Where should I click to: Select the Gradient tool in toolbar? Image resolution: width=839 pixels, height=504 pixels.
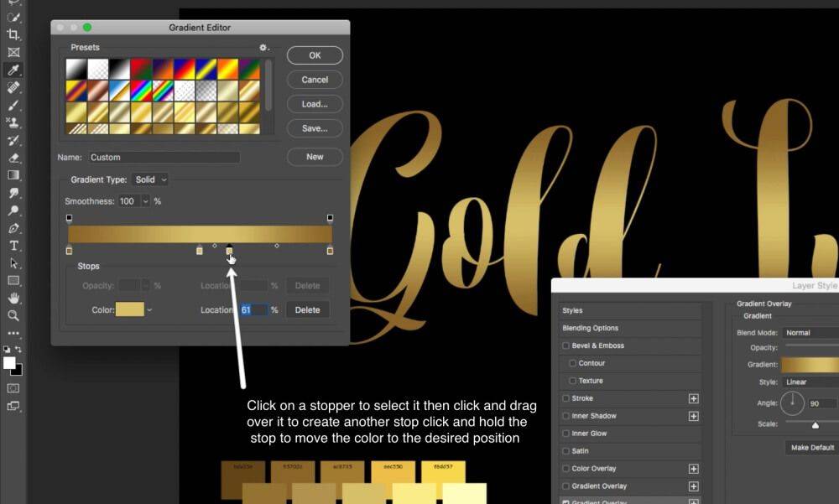(x=13, y=175)
